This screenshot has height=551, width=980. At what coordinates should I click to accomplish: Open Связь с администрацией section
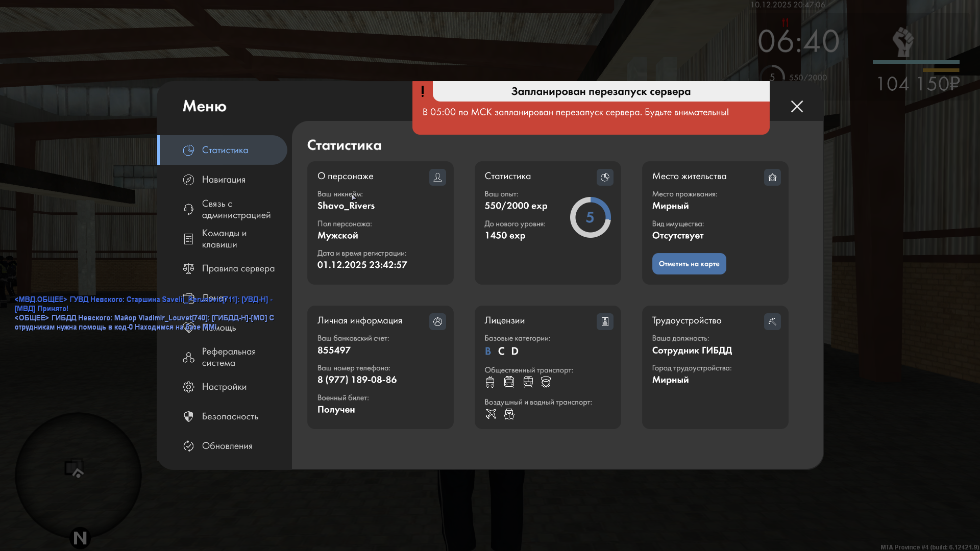click(x=236, y=209)
